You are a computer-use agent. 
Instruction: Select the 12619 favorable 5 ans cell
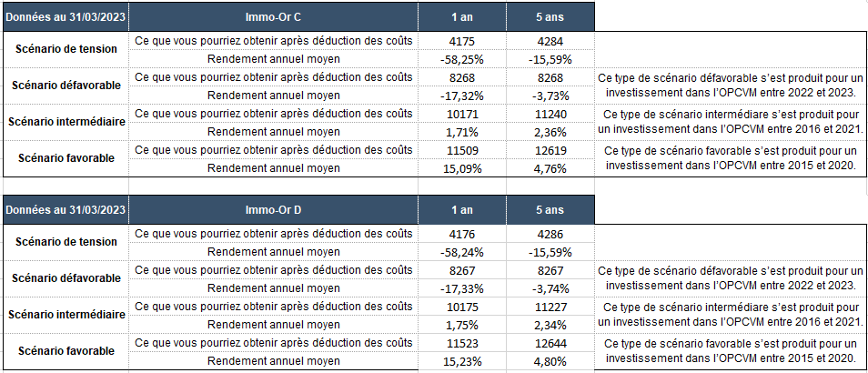[550, 150]
